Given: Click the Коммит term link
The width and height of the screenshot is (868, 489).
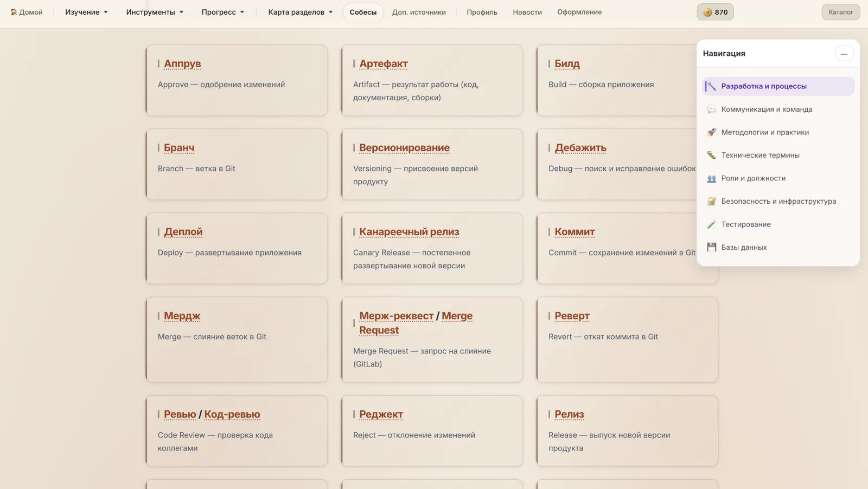Looking at the screenshot, I should pyautogui.click(x=575, y=232).
